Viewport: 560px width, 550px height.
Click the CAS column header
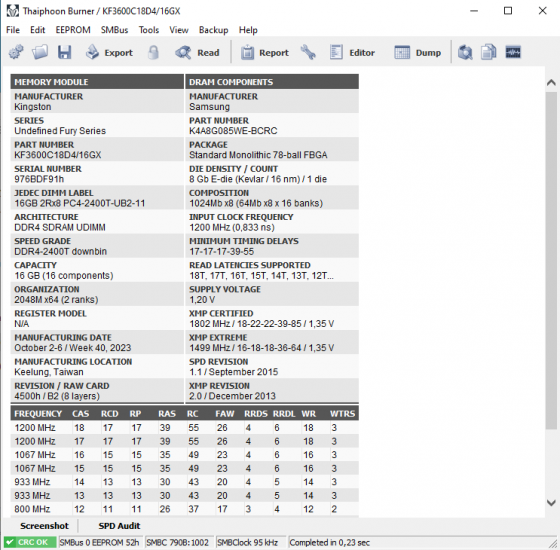(80, 414)
